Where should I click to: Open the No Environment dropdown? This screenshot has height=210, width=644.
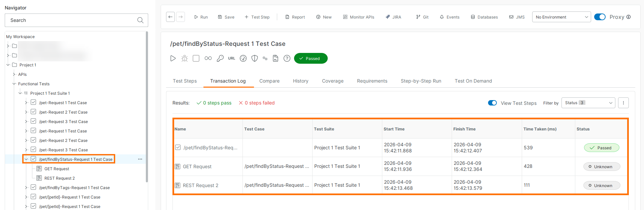561,17
